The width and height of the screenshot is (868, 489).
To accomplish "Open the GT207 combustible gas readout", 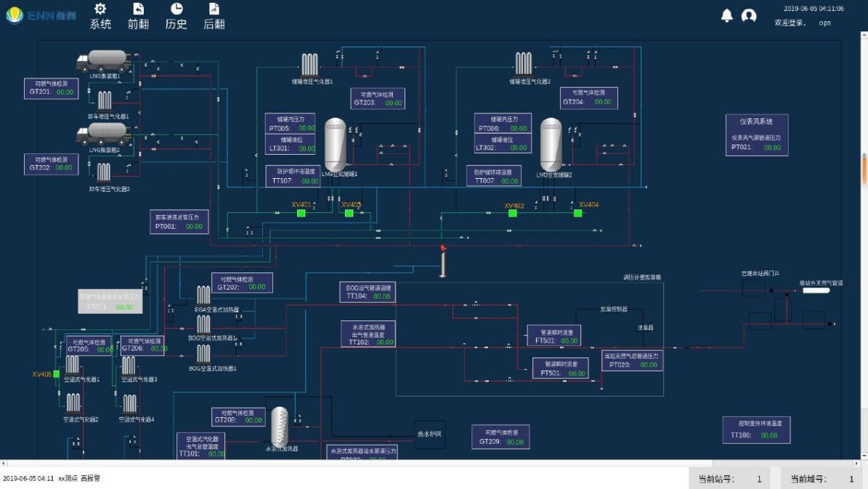I will 242,283.
